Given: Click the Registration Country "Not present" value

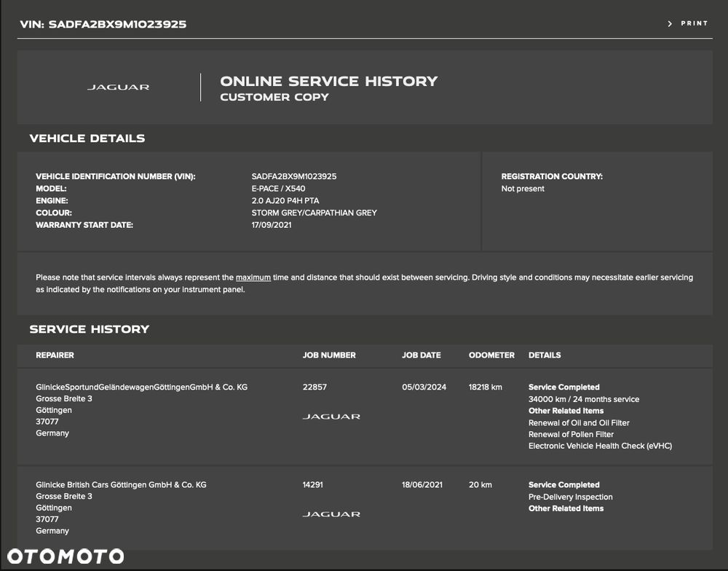Looking at the screenshot, I should point(523,189).
